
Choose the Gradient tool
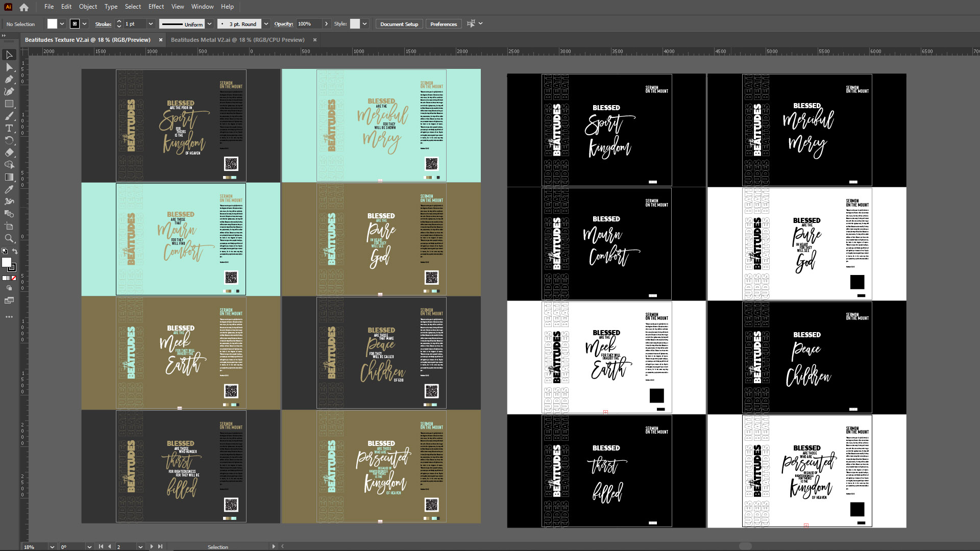[9, 177]
